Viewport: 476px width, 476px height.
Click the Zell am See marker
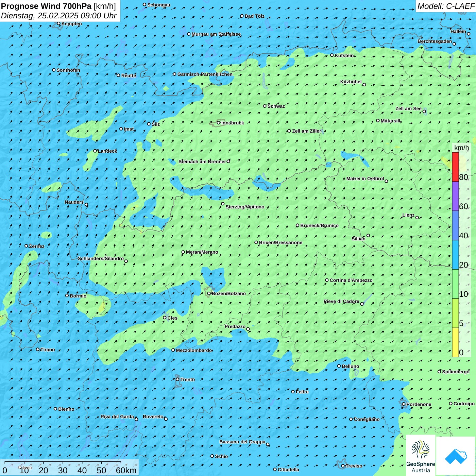point(424,111)
